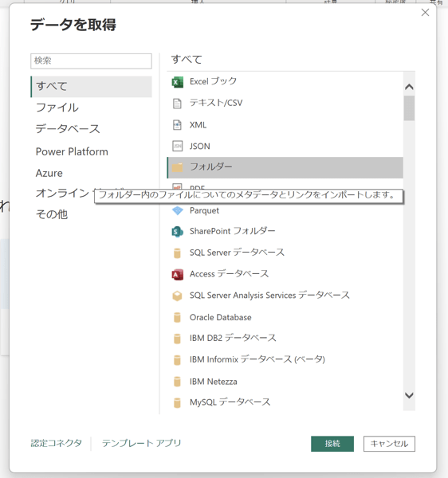Choose the Access データベース icon

pos(177,274)
